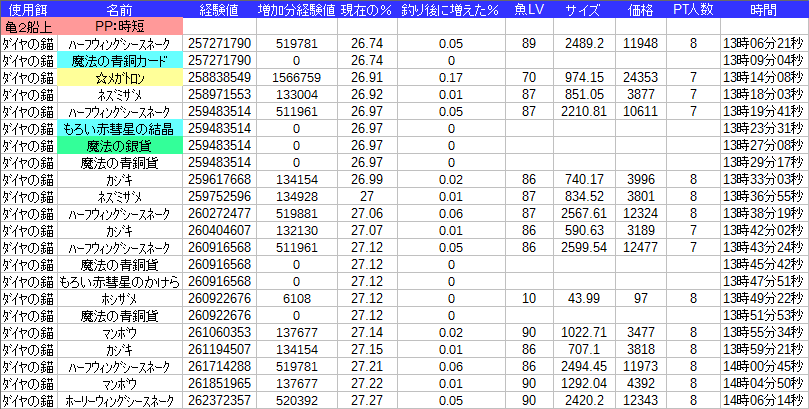Select the experience value 262372357
Viewport: 809px width, 409px height.
220,400
